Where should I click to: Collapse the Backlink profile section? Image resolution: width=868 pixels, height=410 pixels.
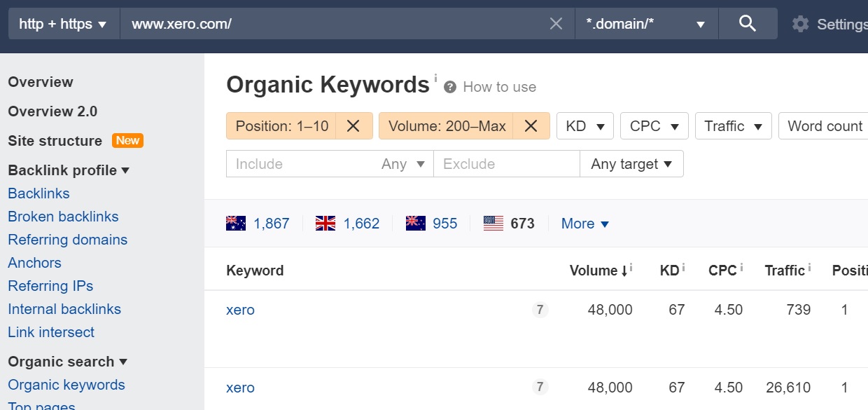tap(69, 170)
